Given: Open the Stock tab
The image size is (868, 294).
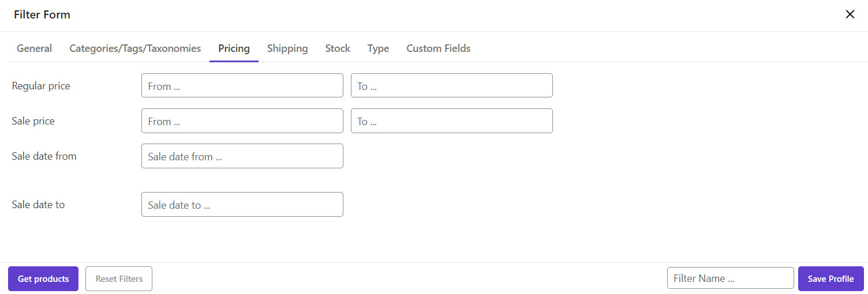Looking at the screenshot, I should click(x=338, y=48).
